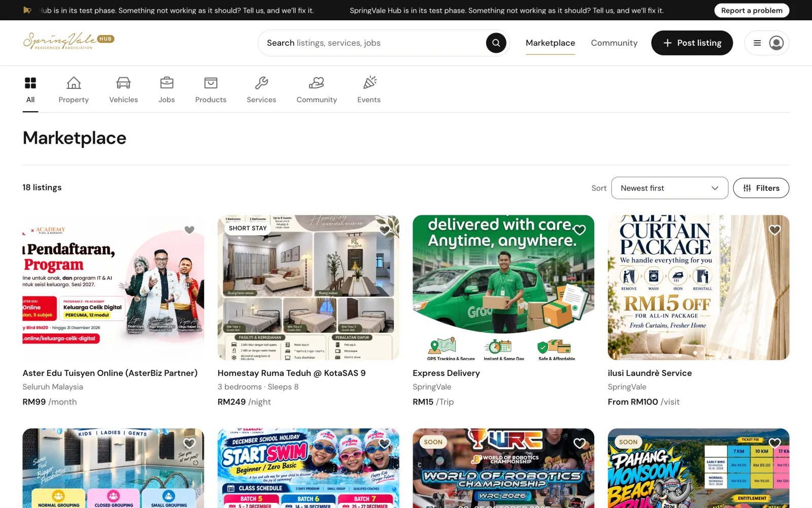This screenshot has width=812, height=508.
Task: Open the hamburger menu icon
Action: pos(757,43)
